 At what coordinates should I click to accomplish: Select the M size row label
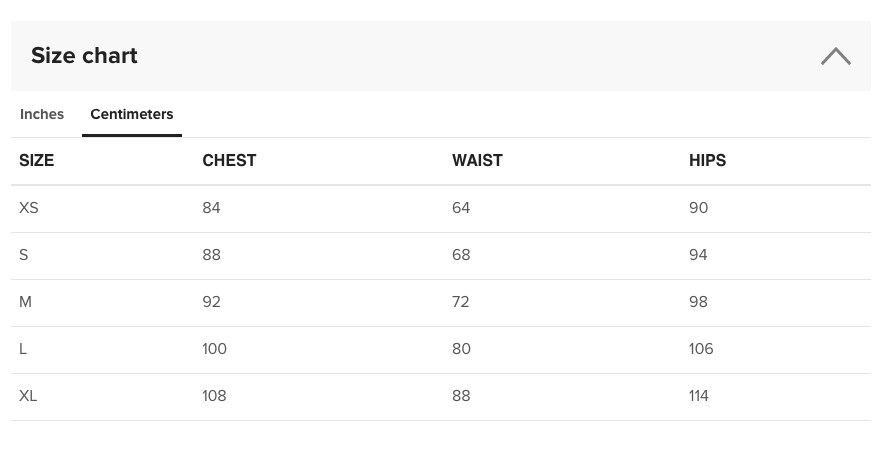pyautogui.click(x=25, y=302)
